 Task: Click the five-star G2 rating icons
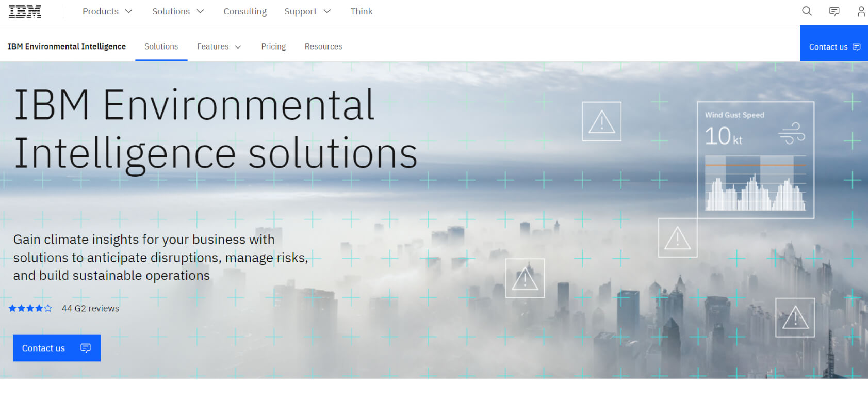(30, 308)
